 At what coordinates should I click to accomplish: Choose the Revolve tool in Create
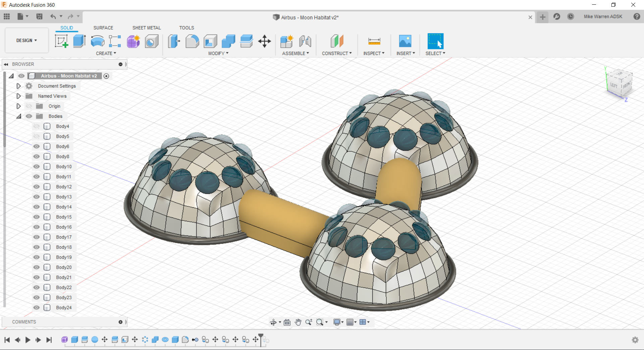point(98,41)
